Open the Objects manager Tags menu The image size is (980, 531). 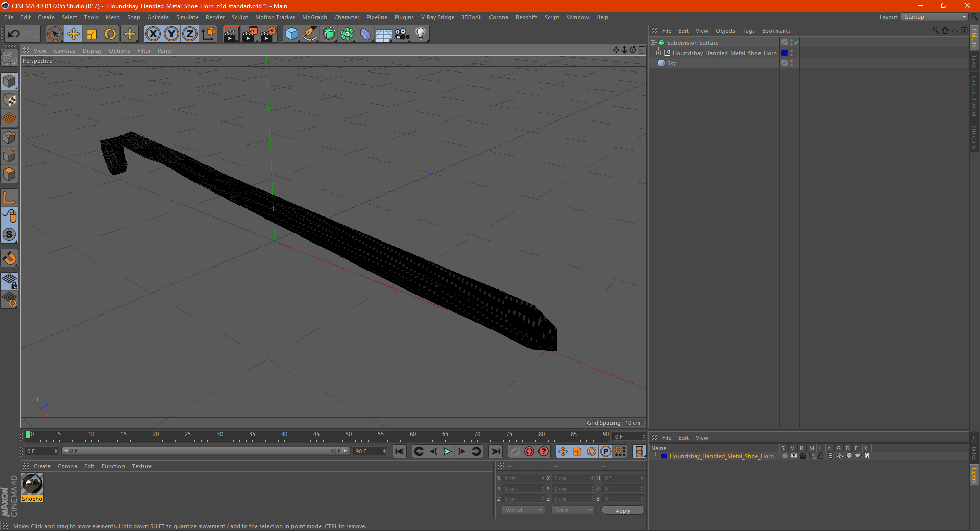[x=748, y=31]
